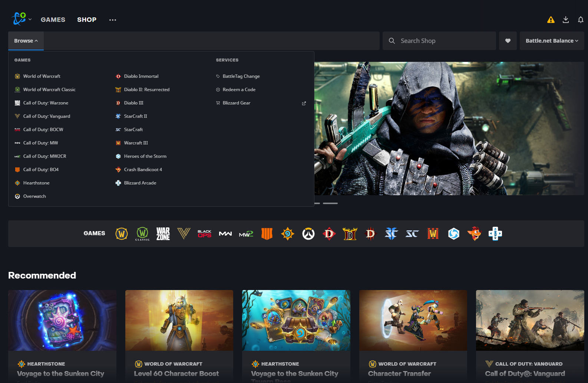Select Diablo Immortal from menu
The image size is (588, 383).
[x=137, y=76]
